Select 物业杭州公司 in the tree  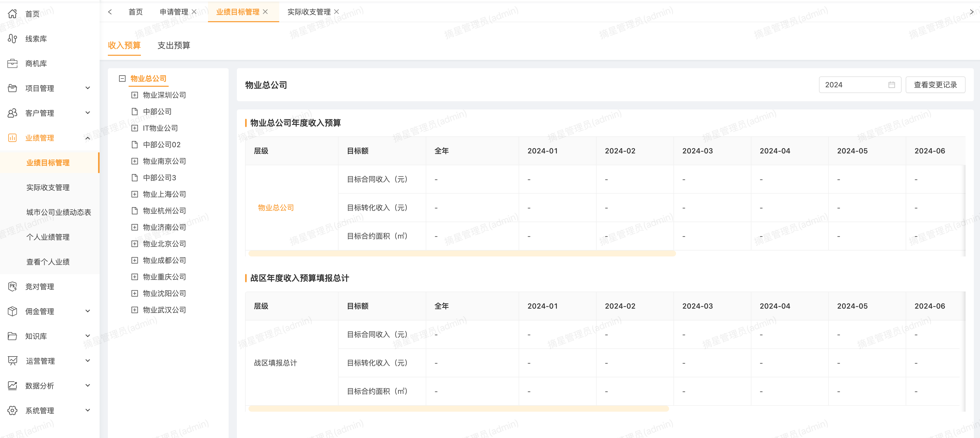pyautogui.click(x=164, y=211)
